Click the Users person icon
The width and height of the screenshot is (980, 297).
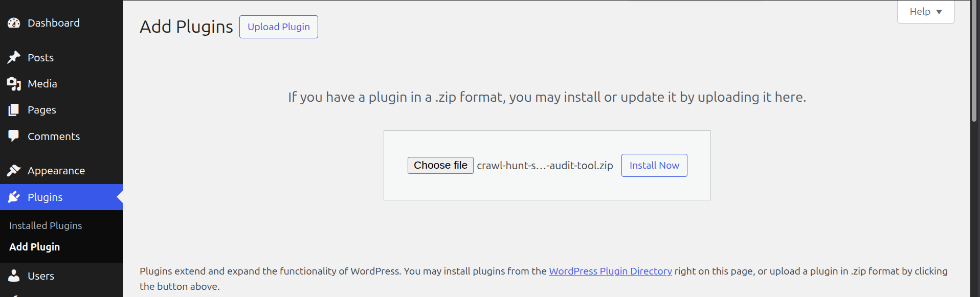(14, 276)
